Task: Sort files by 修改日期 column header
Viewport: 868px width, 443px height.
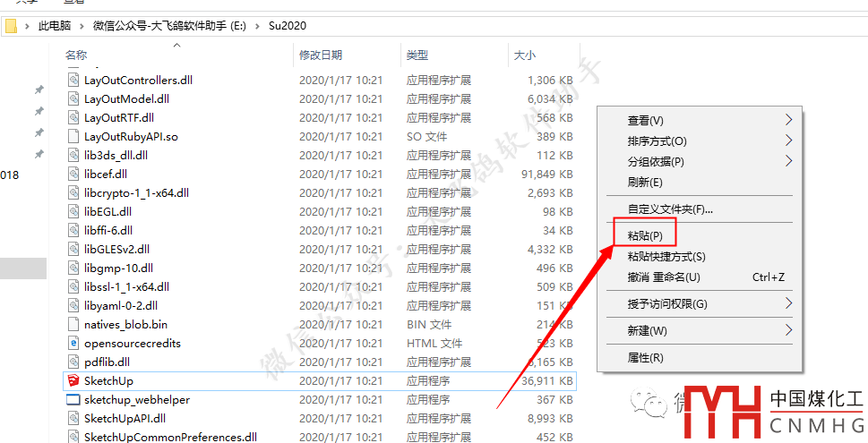Action: [x=322, y=55]
